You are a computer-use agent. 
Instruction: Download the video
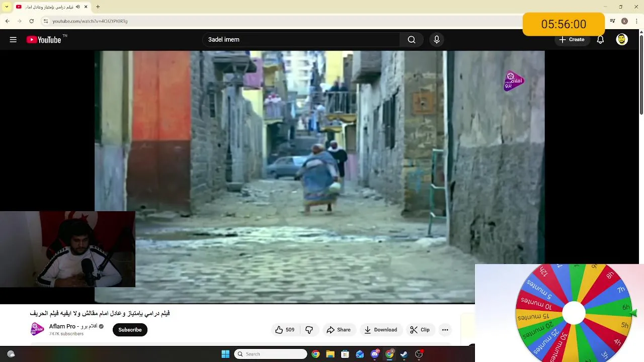(381, 330)
